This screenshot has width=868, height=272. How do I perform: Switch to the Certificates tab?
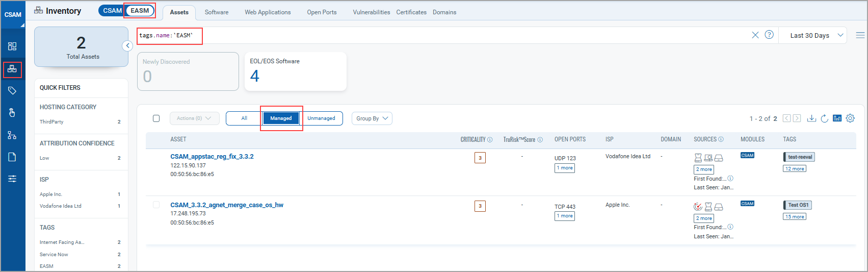click(x=411, y=12)
